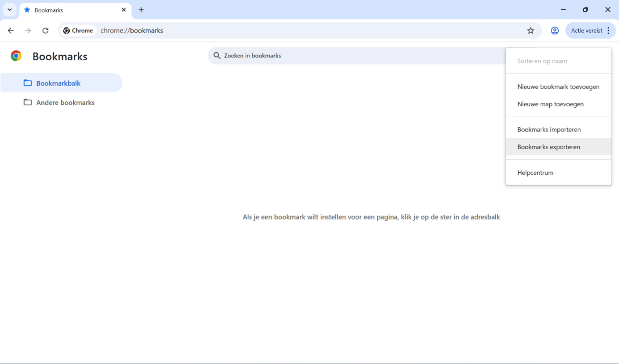Select Nieuwe map toevoegen
The height and width of the screenshot is (364, 619).
(550, 104)
